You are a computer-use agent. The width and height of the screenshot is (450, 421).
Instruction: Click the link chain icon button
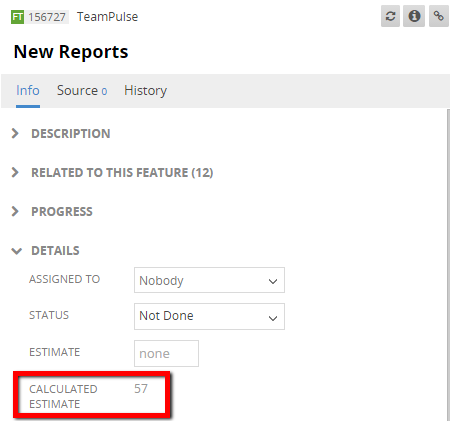(x=438, y=16)
